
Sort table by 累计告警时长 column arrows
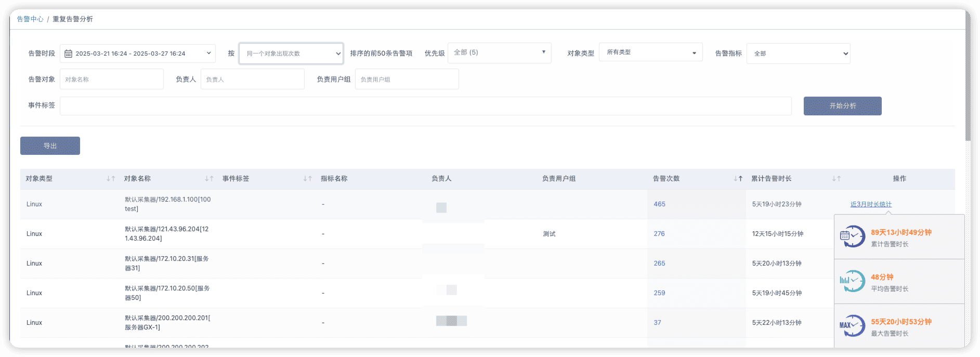836,179
